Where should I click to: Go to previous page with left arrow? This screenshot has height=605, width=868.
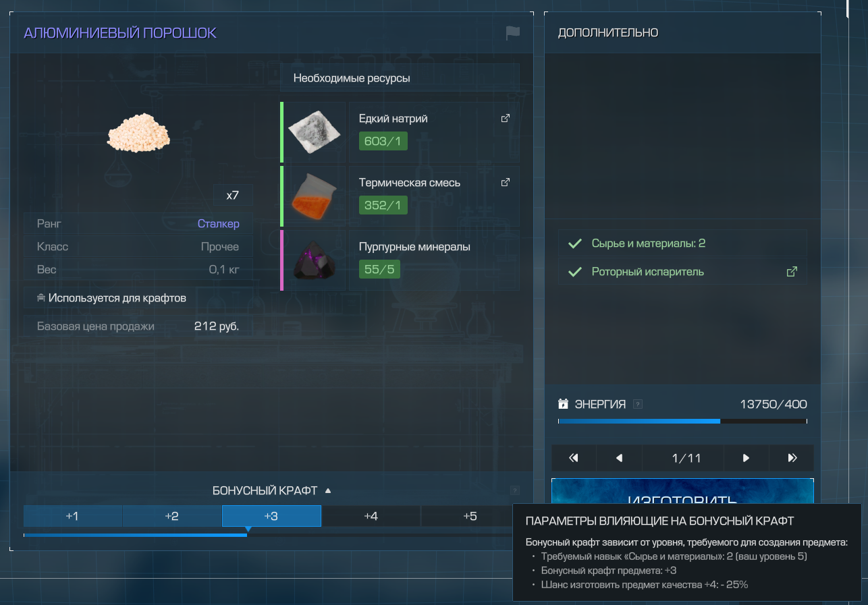pyautogui.click(x=619, y=458)
